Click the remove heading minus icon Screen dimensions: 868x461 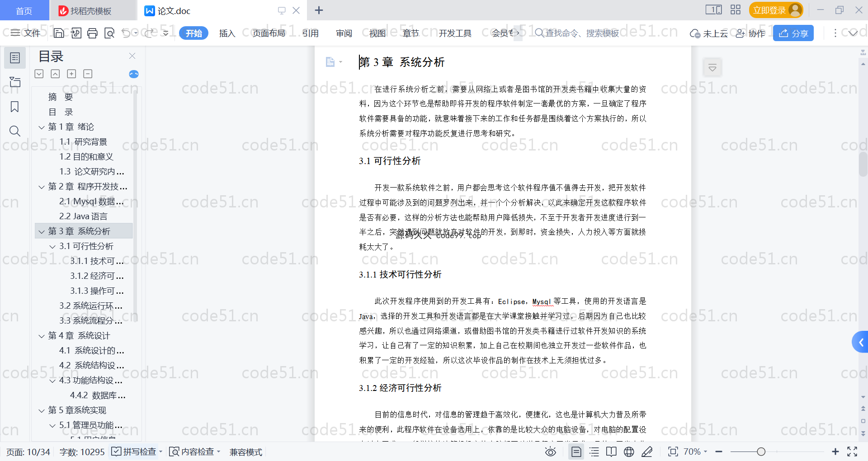(x=88, y=74)
